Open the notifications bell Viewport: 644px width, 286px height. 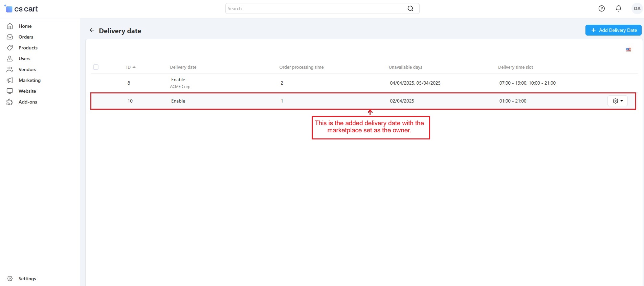618,9
